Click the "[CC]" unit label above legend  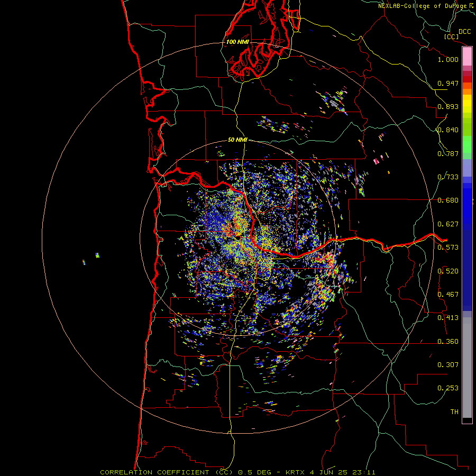tap(452, 36)
